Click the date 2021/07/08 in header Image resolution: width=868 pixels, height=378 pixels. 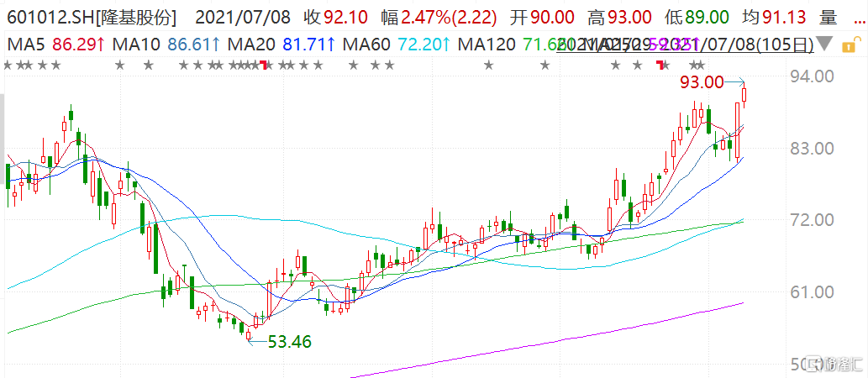243,18
